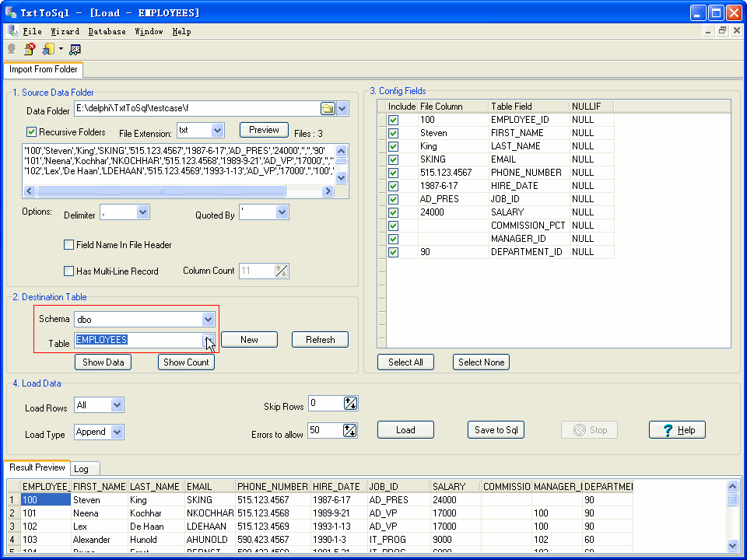Click the preview box scroll right arrow
Viewport: 747px width, 560px height.
pos(328,191)
